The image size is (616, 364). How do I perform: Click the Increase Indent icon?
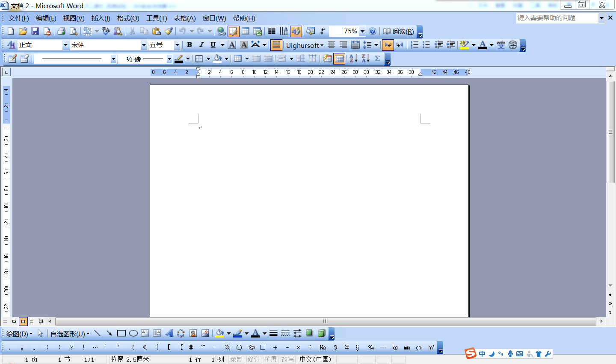(450, 45)
